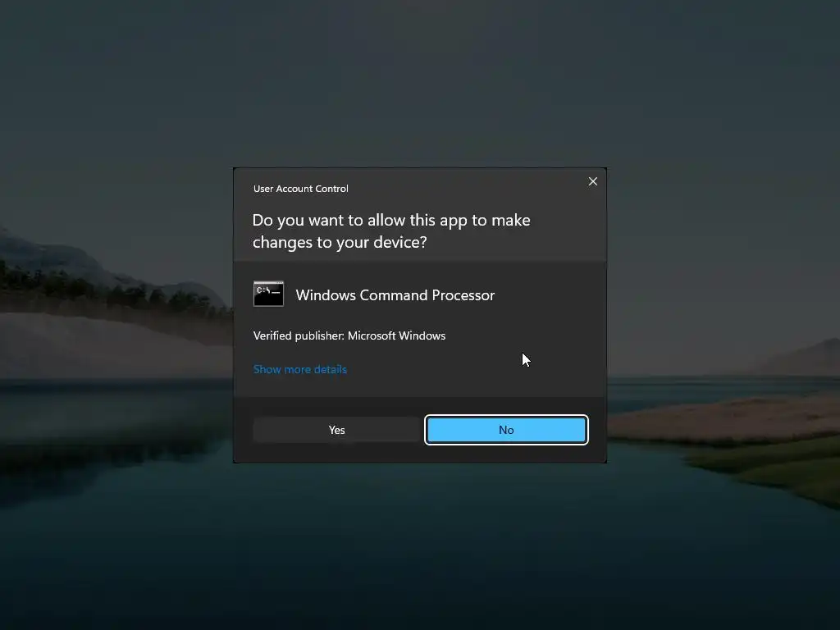Click the allow this app question heading
This screenshot has height=630, width=840.
[x=391, y=231]
